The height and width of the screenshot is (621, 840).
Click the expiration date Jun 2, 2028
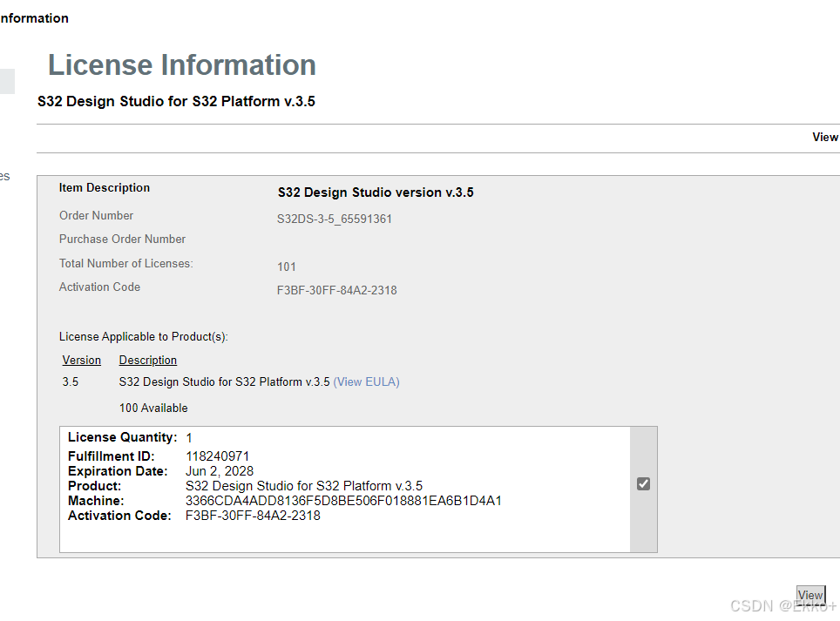coord(220,471)
